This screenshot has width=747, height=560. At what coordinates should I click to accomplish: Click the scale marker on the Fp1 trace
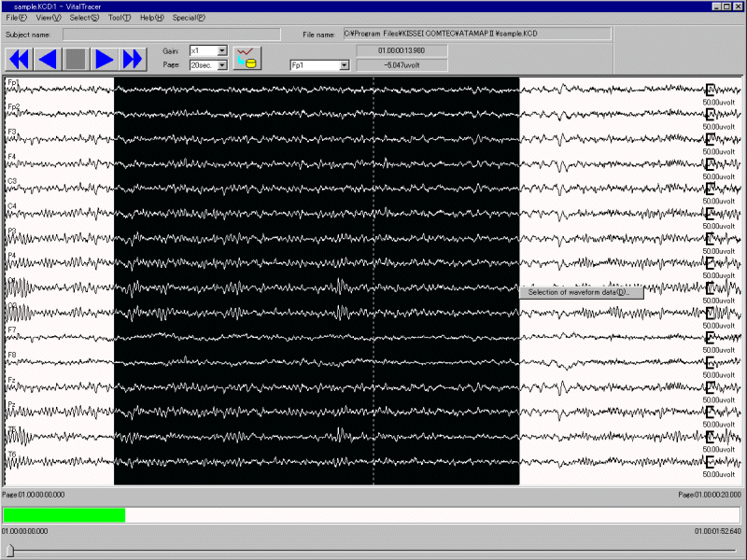point(710,90)
